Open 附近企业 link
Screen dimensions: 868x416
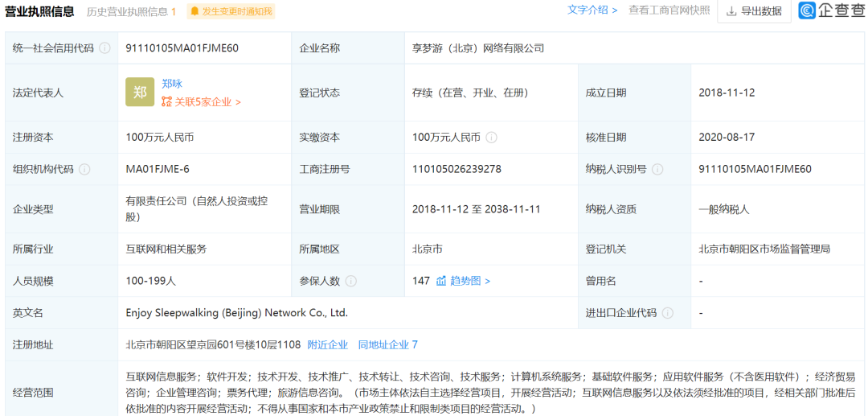[328, 344]
